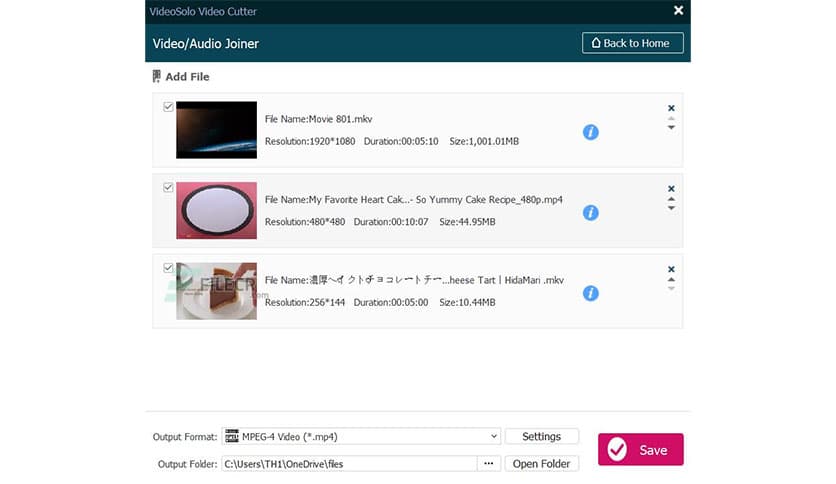Click the text 'Size:10.44MB'
Image resolution: width=836 pixels, height=484 pixels.
pyautogui.click(x=467, y=302)
